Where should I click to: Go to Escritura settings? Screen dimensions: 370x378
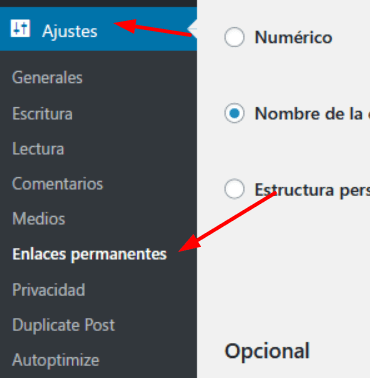click(42, 114)
